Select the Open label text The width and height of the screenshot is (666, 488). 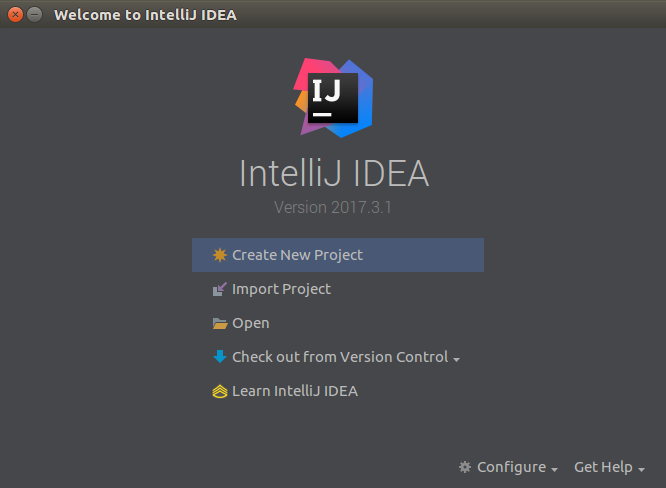(x=251, y=324)
